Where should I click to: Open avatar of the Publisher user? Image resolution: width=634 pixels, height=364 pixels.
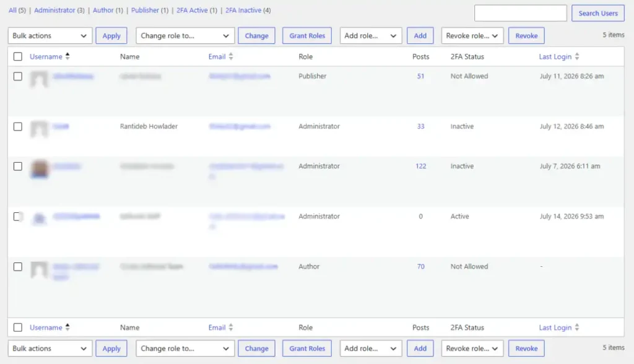pos(39,79)
